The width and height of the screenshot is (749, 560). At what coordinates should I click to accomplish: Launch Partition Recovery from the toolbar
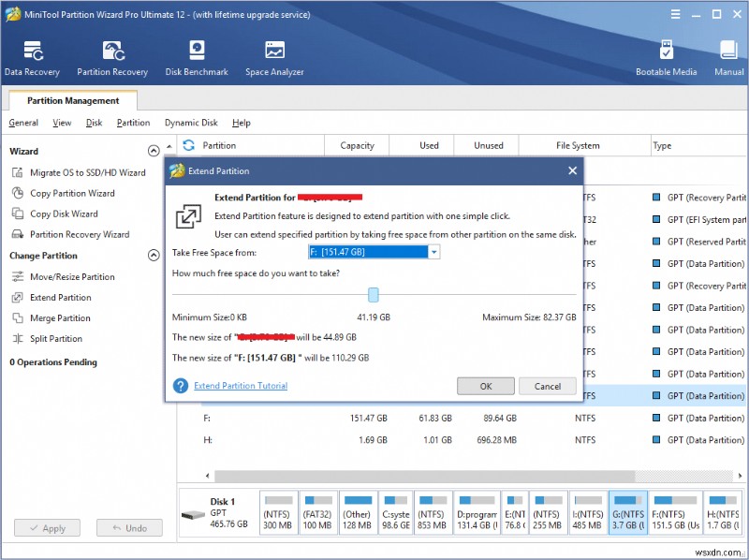pyautogui.click(x=112, y=56)
